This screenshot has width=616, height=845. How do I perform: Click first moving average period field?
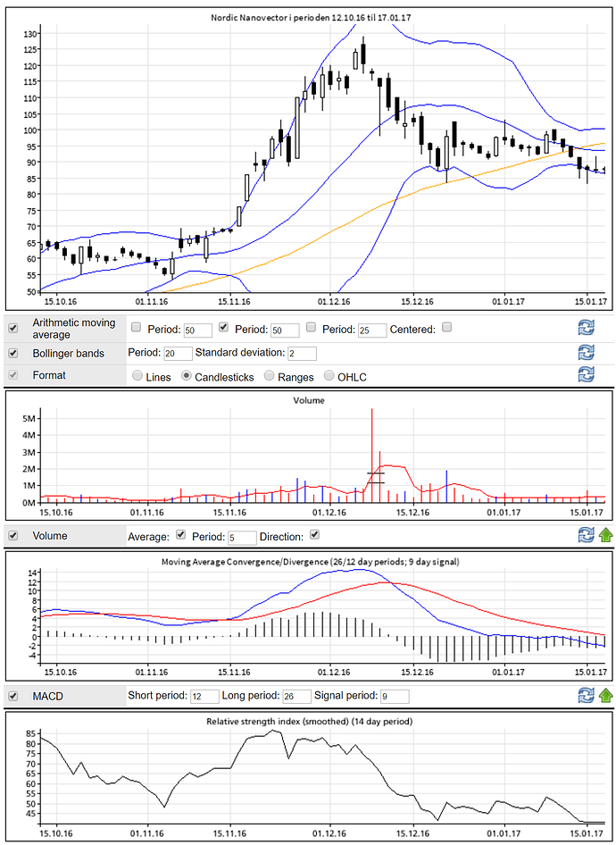197,330
